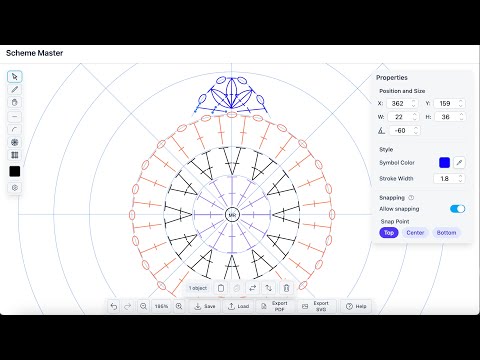
Task: Adjust the rotation angle stepper arrows
Action: (416, 131)
